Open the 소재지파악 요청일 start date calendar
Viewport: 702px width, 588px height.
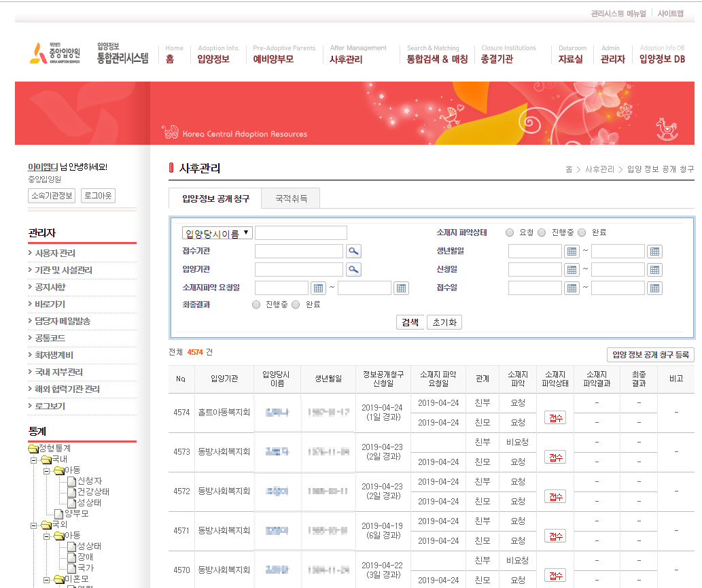(319, 288)
